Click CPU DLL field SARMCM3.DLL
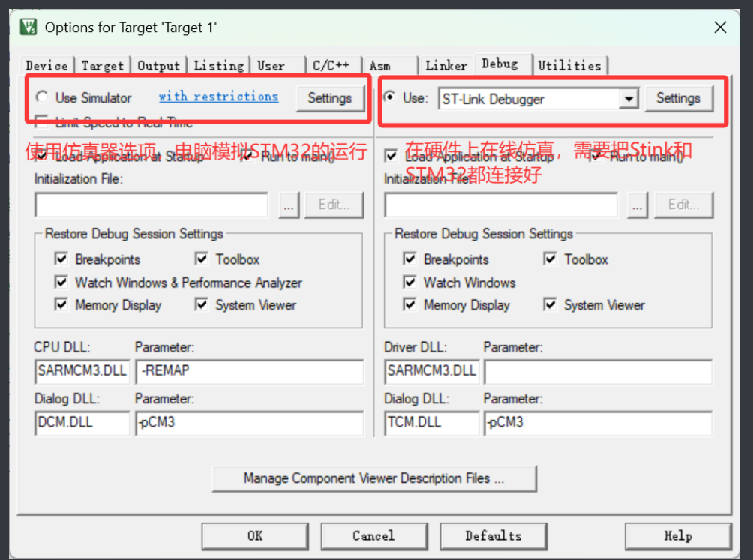The image size is (753, 560). point(82,371)
